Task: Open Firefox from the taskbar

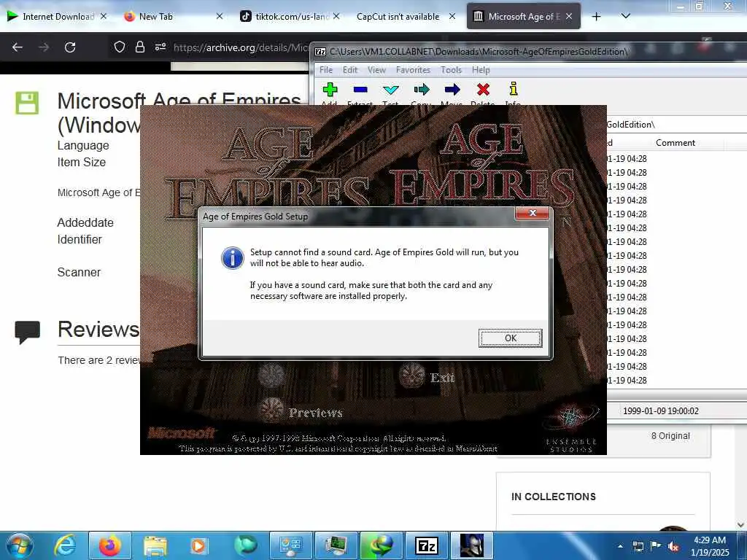Action: (109, 545)
